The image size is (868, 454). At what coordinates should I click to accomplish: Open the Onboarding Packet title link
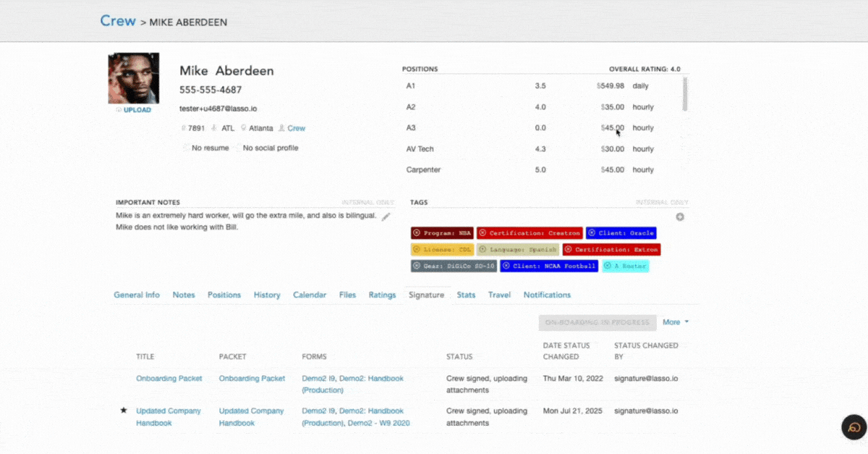(169, 378)
